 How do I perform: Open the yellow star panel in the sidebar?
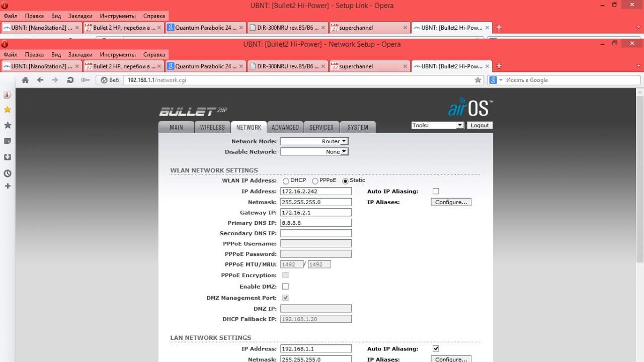8,110
